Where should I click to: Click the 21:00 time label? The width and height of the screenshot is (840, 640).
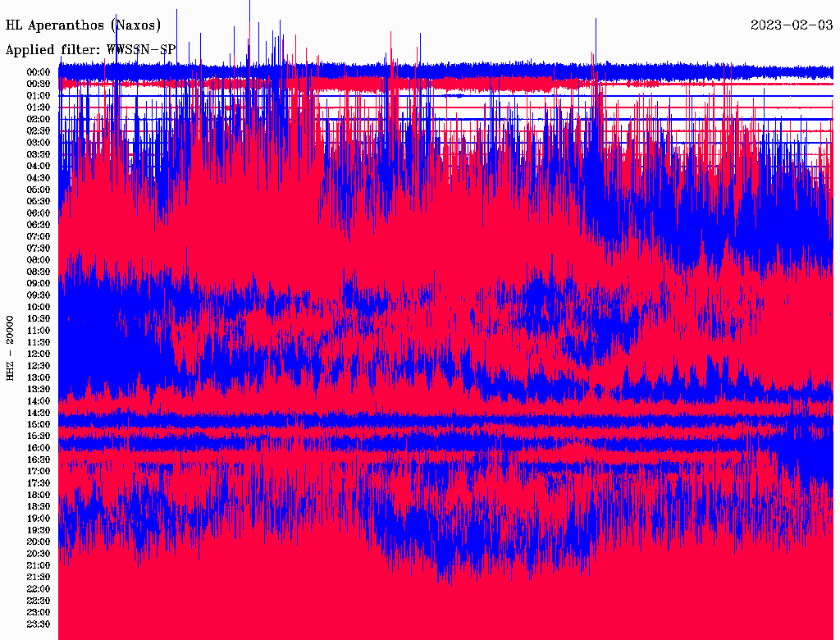click(39, 565)
